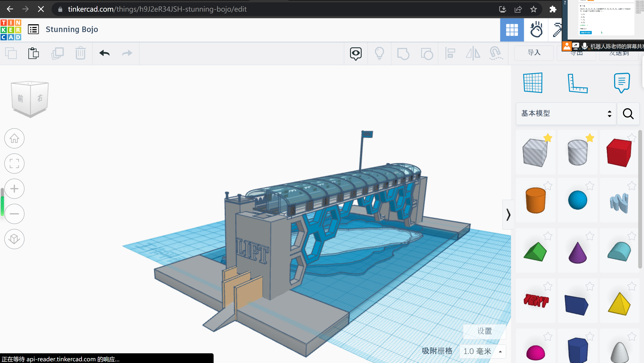This screenshot has height=363, width=644.
Task: Select the blue sphere shape
Action: pyautogui.click(x=578, y=200)
